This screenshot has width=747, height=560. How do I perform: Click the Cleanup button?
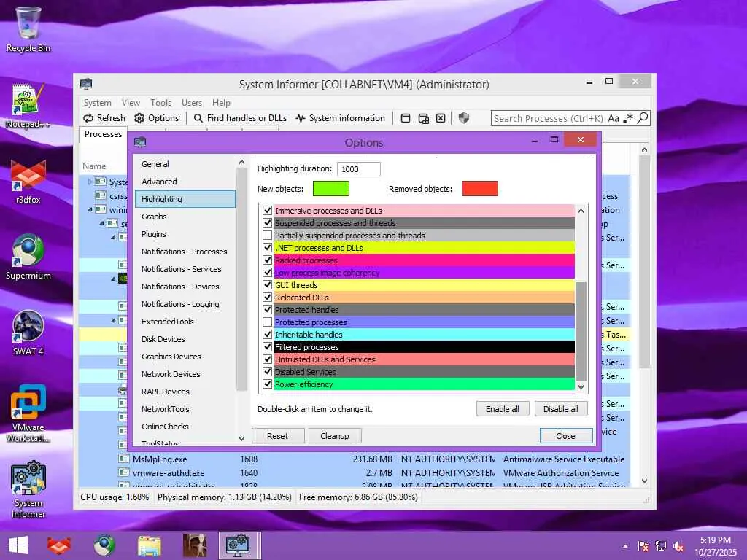point(334,436)
